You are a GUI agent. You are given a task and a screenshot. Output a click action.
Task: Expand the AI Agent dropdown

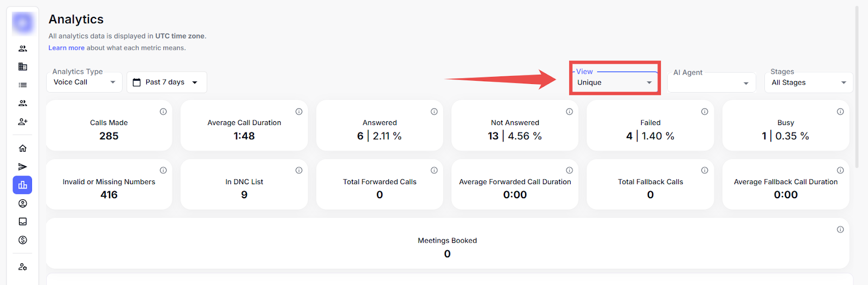click(x=711, y=83)
